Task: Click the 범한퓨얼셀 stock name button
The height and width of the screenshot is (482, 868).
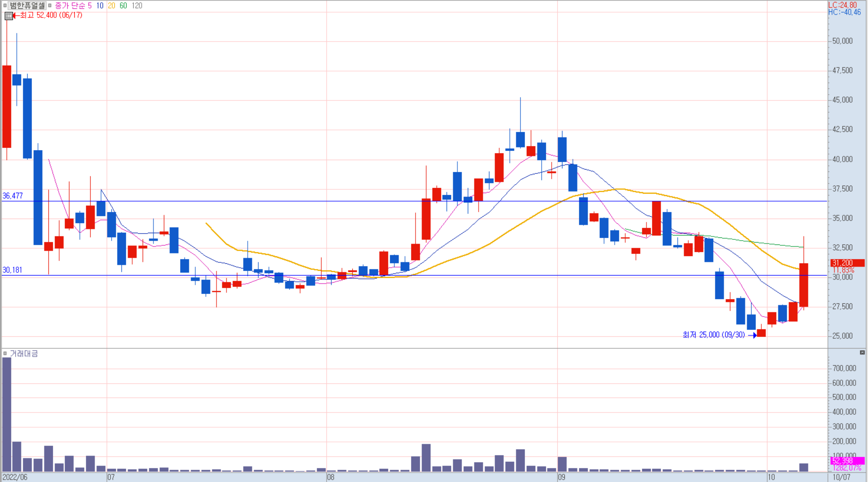Action: [x=27, y=5]
